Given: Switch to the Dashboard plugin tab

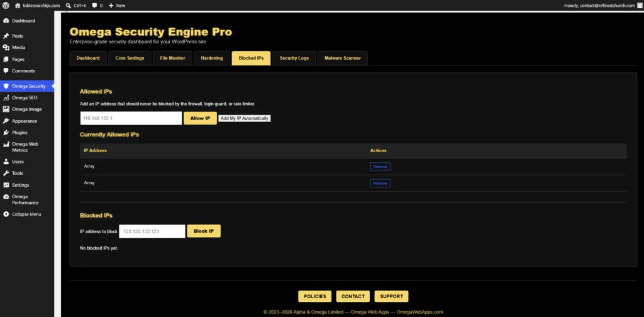Looking at the screenshot, I should pyautogui.click(x=88, y=58).
